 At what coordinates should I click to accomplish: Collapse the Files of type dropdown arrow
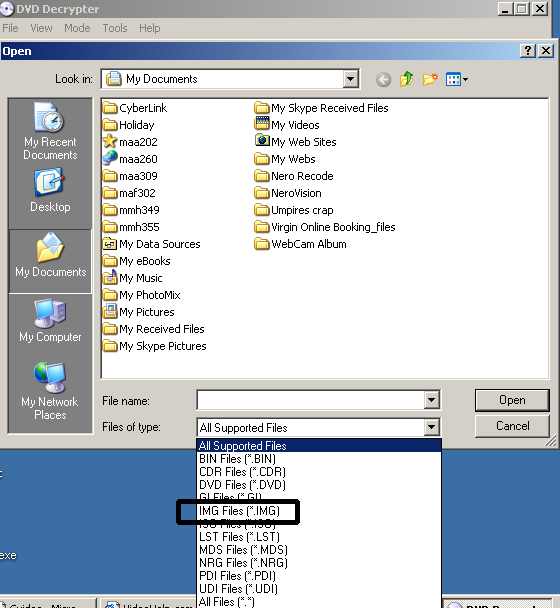click(x=431, y=427)
